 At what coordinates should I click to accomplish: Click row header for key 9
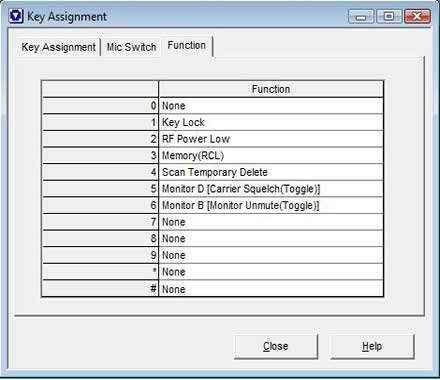pyautogui.click(x=100, y=255)
